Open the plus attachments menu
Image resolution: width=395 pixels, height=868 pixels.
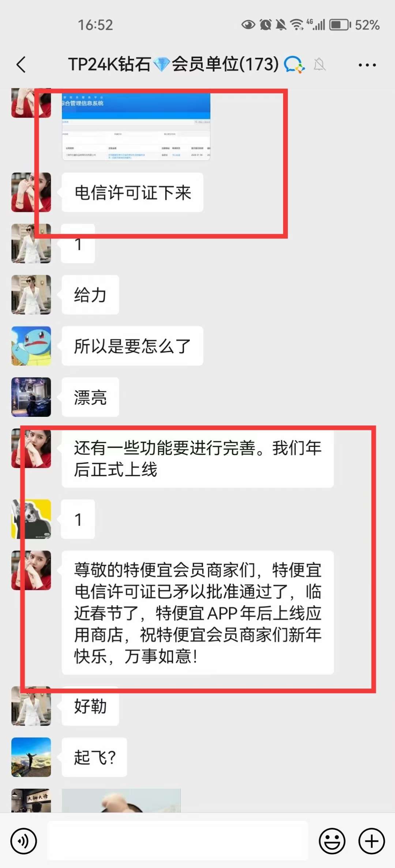coord(372,841)
